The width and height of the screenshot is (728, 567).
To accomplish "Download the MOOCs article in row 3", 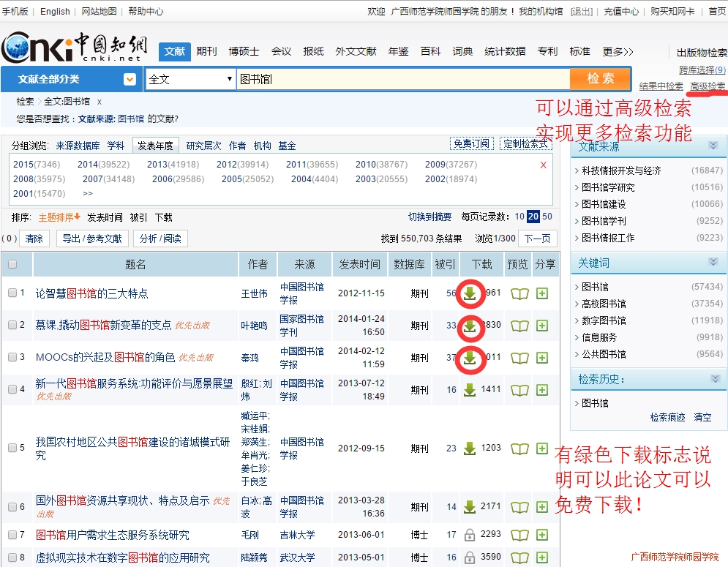I will pyautogui.click(x=470, y=358).
